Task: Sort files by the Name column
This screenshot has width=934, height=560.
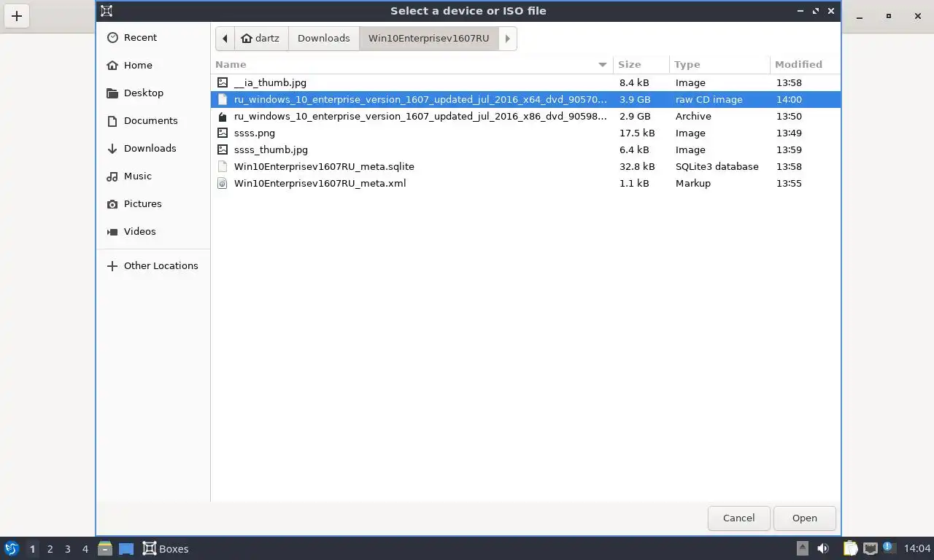Action: 412,64
